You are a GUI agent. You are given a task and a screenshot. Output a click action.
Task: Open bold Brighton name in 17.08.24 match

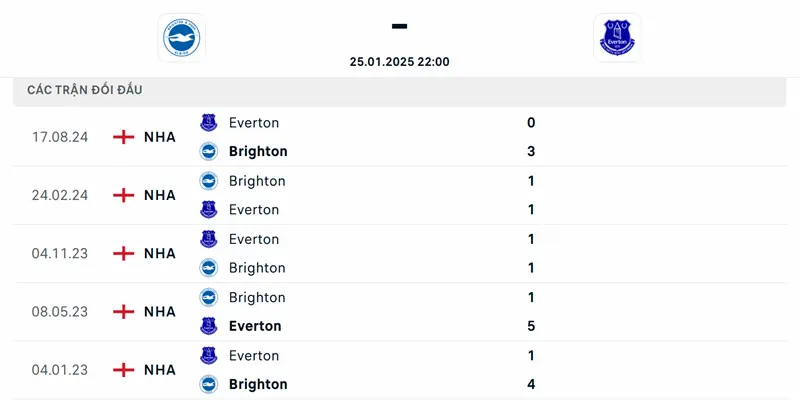click(x=258, y=152)
